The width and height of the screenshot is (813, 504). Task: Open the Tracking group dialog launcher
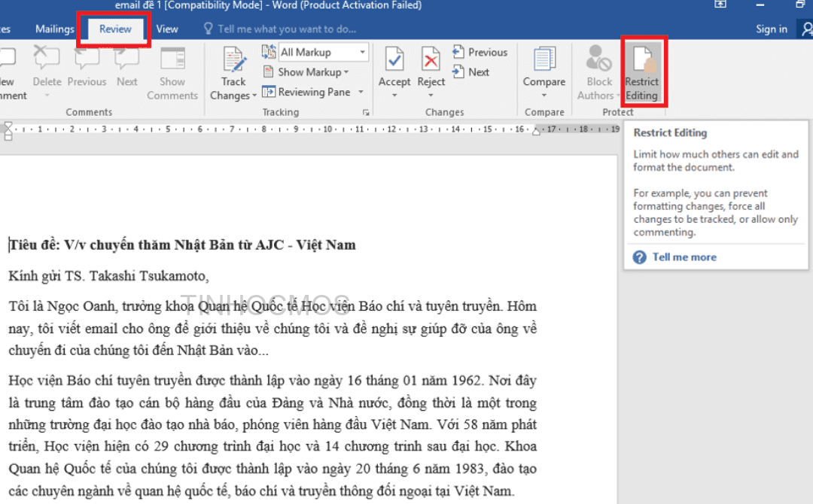coord(366,112)
